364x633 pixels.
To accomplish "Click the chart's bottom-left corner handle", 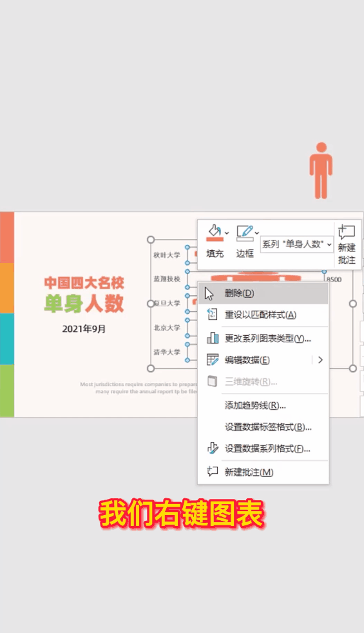I will 151,368.
